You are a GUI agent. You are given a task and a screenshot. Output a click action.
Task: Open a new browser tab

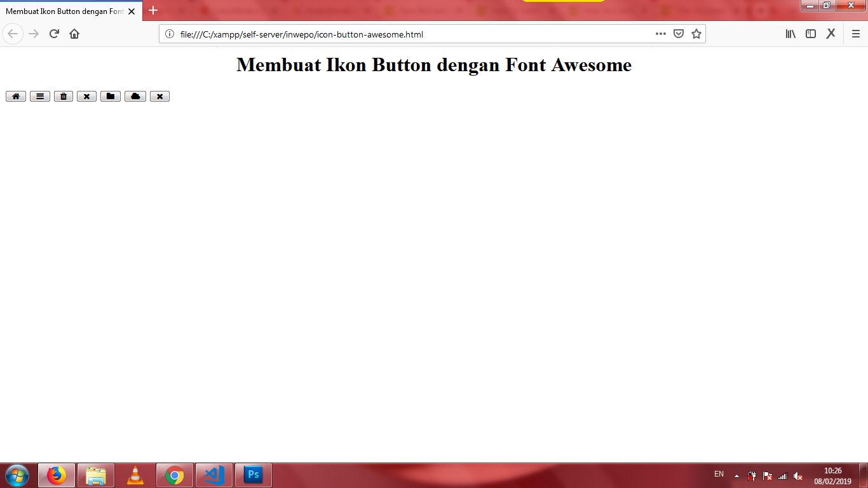pos(152,11)
